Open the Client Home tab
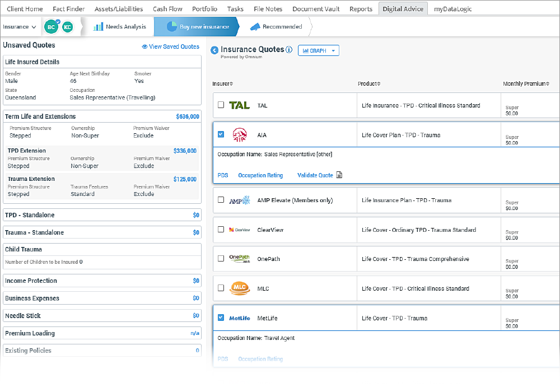This screenshot has width=560, height=392. tap(25, 9)
